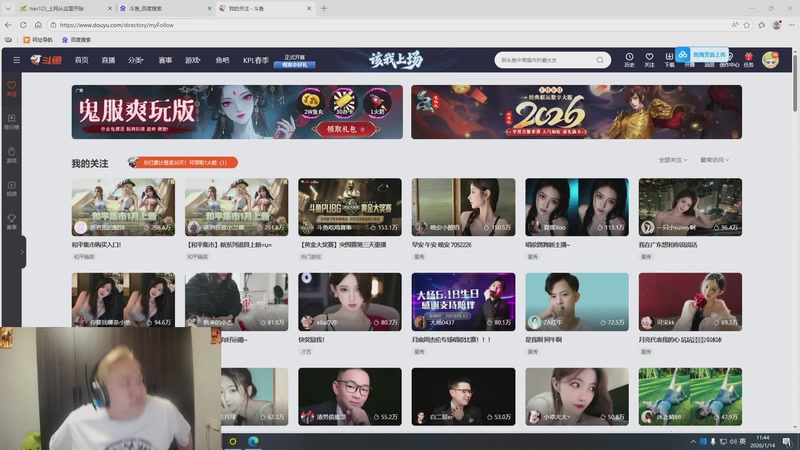Open the 下载 download icon
The height and width of the screenshot is (450, 800).
(669, 60)
